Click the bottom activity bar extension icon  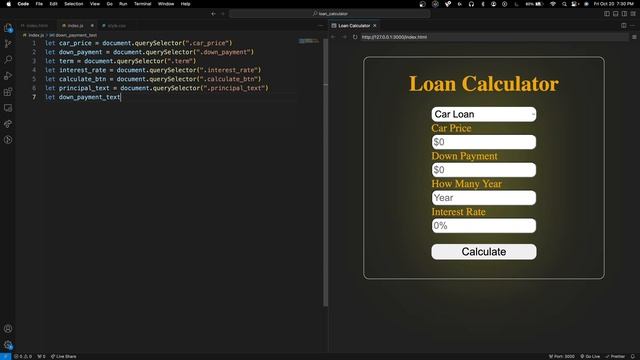(x=8, y=140)
